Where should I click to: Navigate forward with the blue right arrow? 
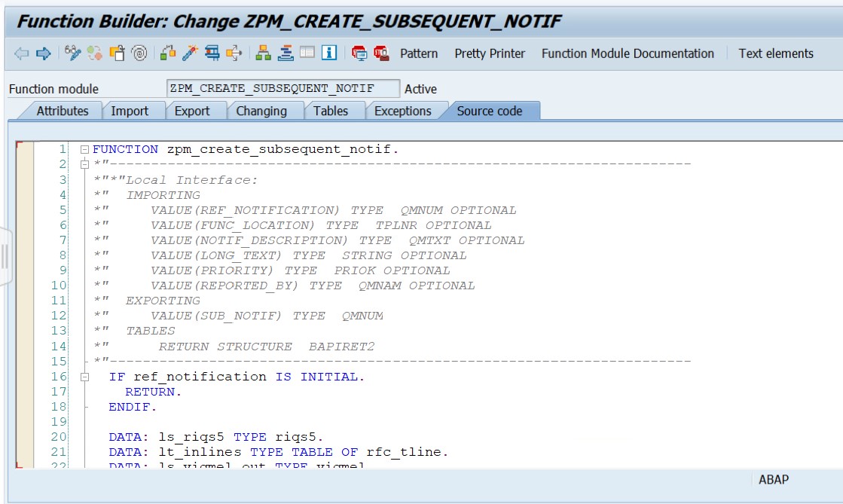coord(41,53)
